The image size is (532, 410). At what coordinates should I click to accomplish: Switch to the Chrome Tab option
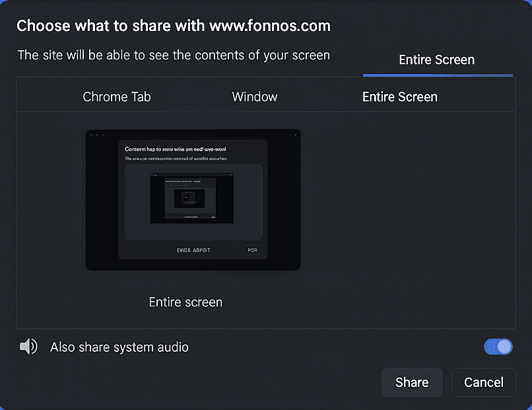point(117,97)
